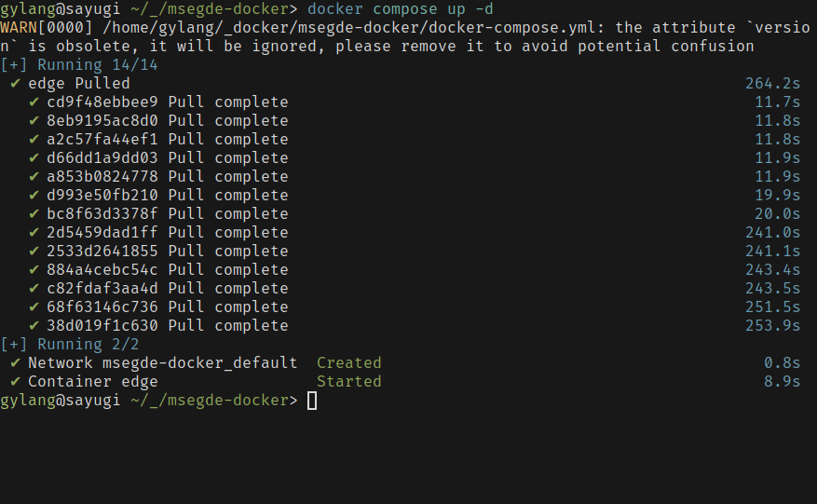Click the checkmark beside layer cd9f48ebbee9
Screen dimensions: 817x504
34,102
